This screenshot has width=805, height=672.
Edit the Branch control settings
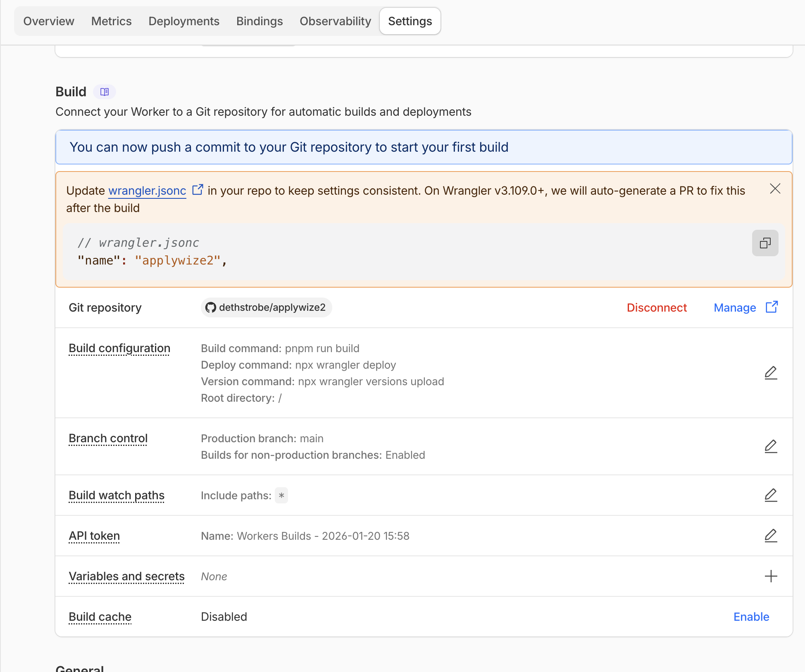click(x=770, y=446)
